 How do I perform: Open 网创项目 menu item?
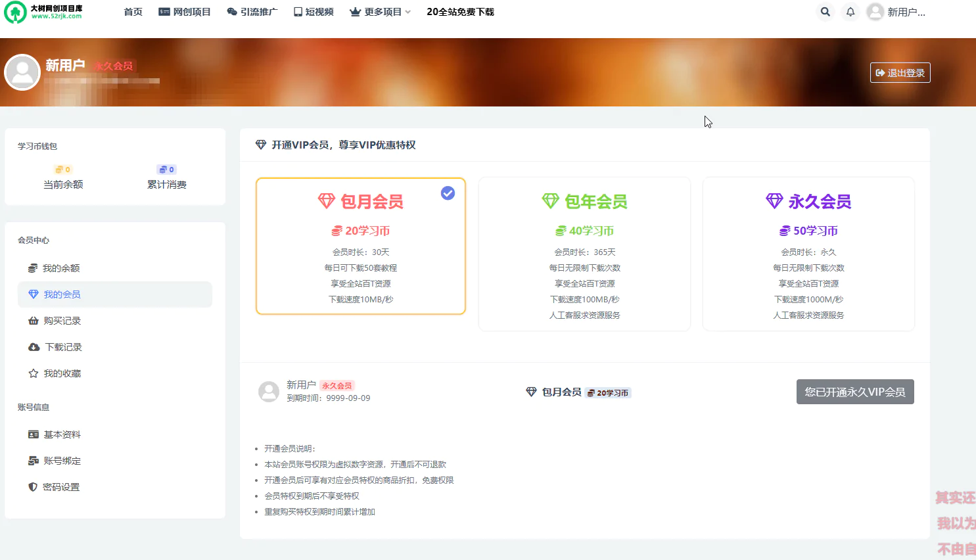185,12
